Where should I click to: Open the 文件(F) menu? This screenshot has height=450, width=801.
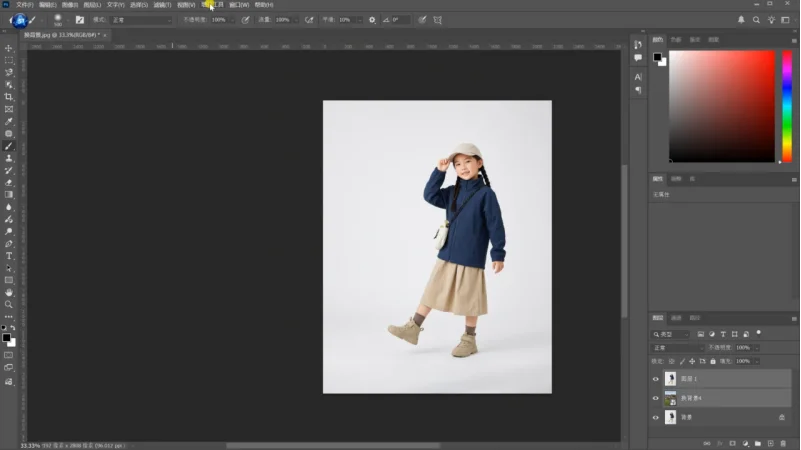point(25,5)
